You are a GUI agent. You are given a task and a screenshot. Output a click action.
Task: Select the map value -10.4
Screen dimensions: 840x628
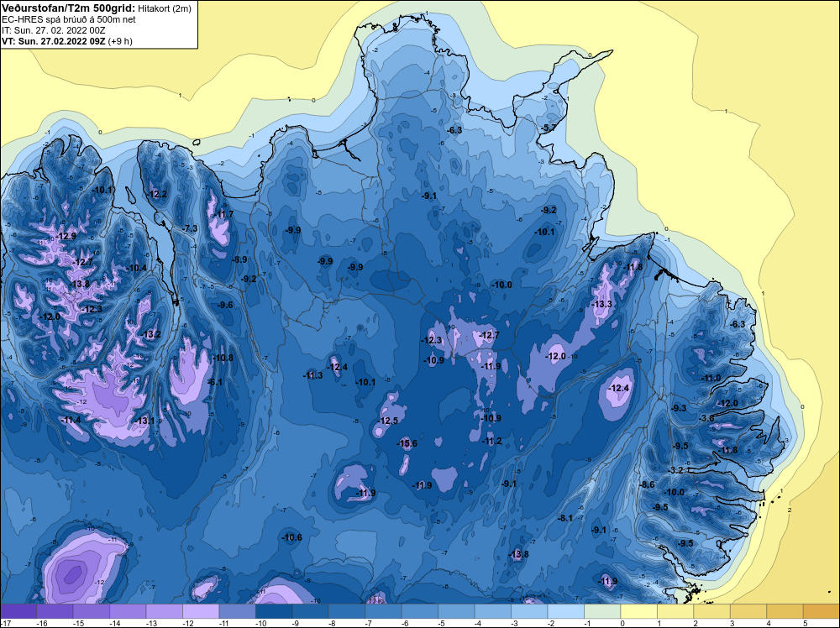coord(136,268)
